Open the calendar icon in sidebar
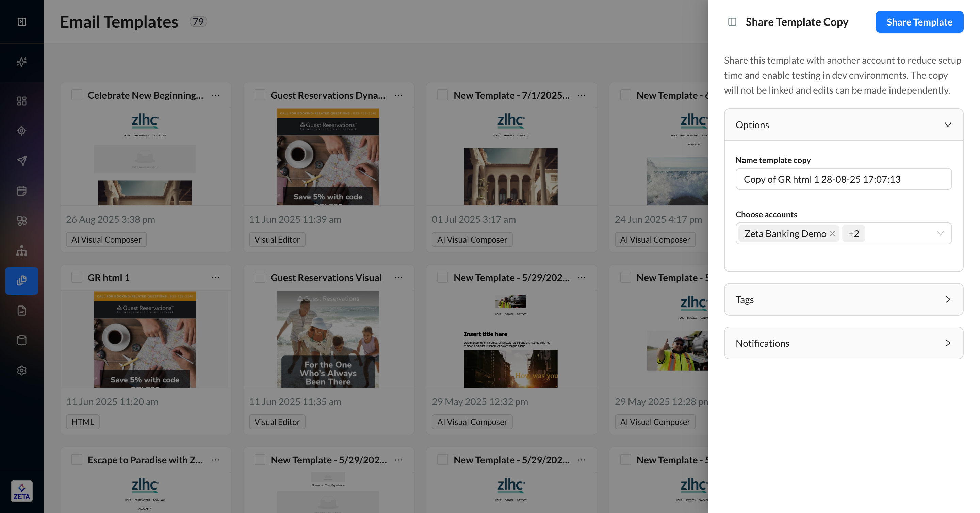 [22, 191]
